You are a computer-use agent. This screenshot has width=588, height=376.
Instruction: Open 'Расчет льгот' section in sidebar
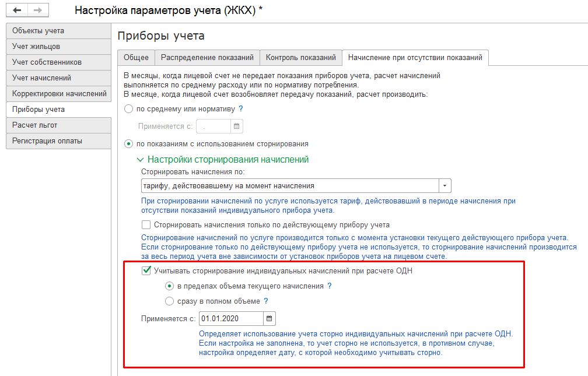58,125
